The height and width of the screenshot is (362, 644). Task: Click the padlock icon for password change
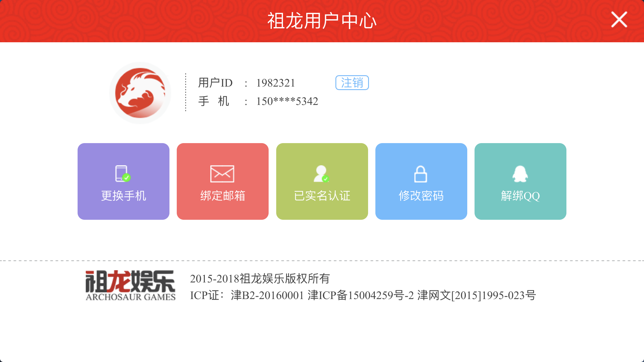pyautogui.click(x=421, y=174)
